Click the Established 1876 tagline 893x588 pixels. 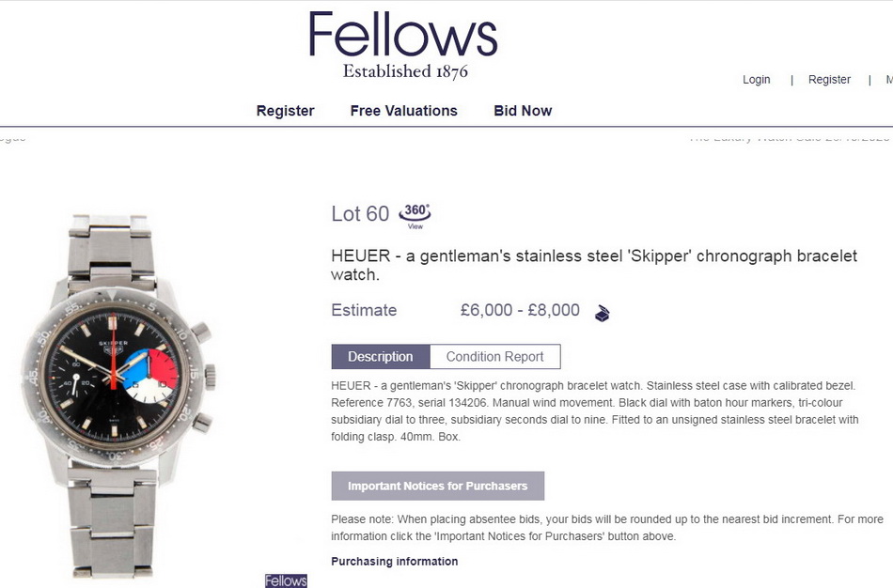click(405, 71)
